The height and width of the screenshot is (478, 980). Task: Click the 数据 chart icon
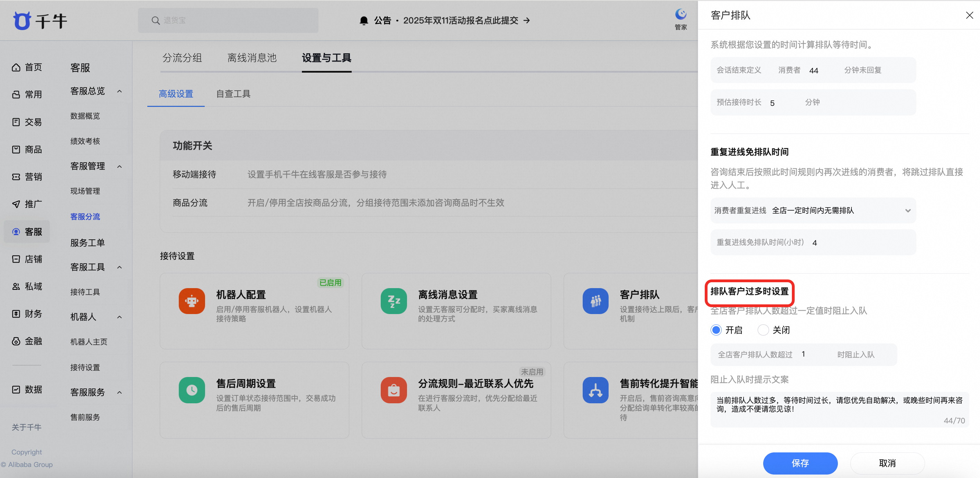tap(16, 389)
